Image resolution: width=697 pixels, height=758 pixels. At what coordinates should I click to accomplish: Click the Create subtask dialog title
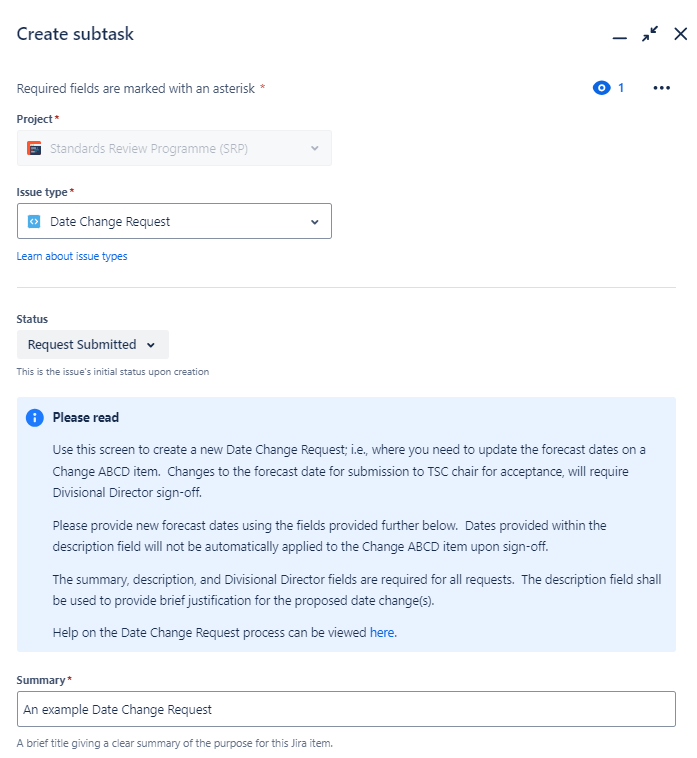[x=75, y=35]
